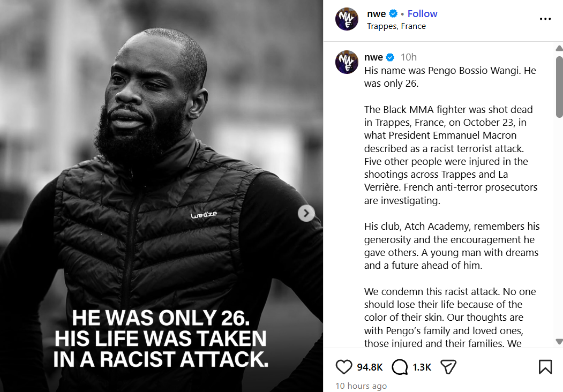Click the black-and-white post photo

(x=161, y=196)
